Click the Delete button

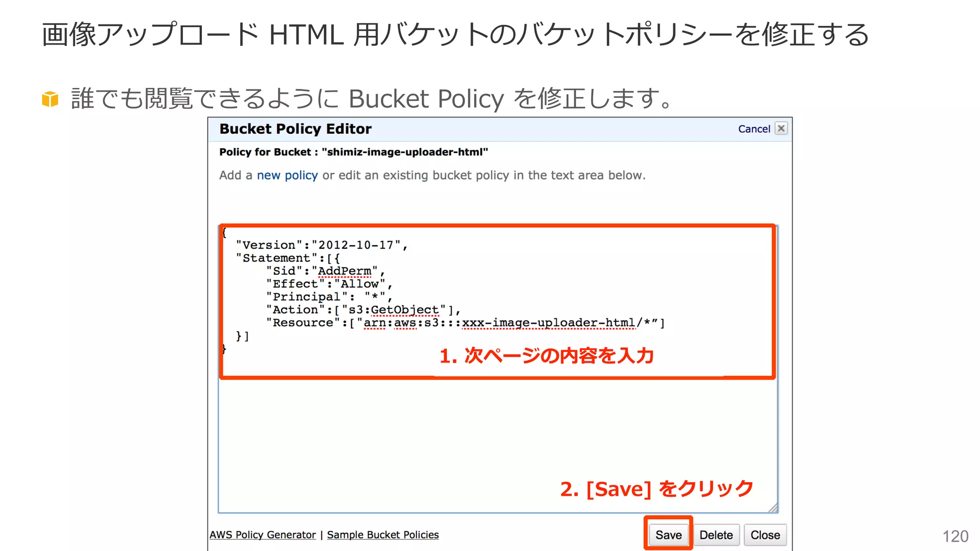click(x=716, y=535)
